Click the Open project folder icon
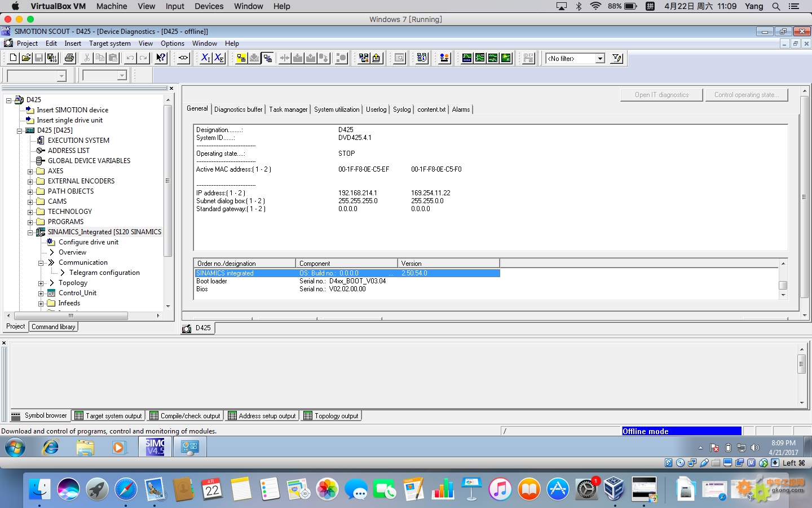 tap(26, 58)
